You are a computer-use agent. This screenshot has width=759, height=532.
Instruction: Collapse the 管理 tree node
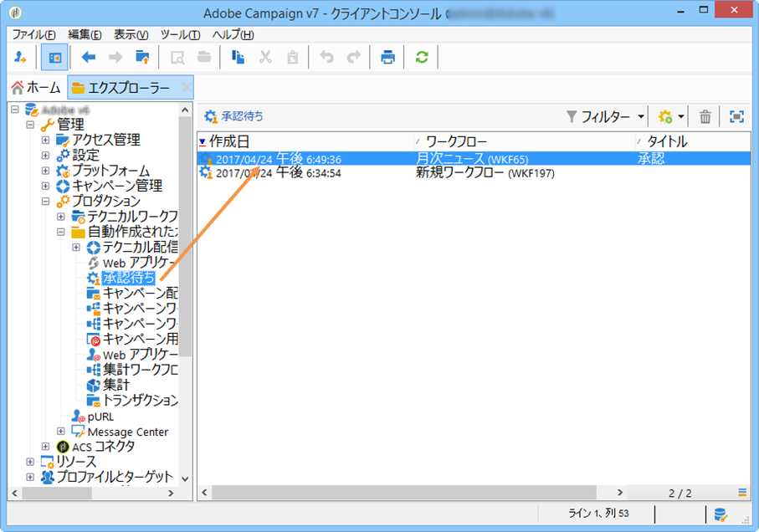tap(30, 125)
